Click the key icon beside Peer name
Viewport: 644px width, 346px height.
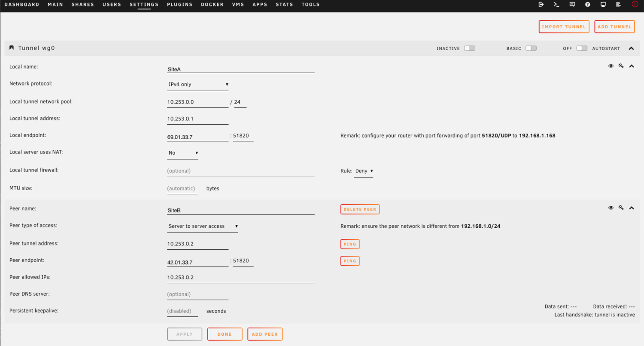coord(621,208)
